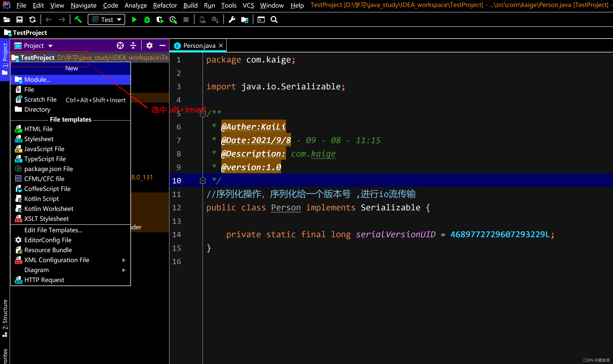Build project with the green hammer icon

pyautogui.click(x=78, y=20)
